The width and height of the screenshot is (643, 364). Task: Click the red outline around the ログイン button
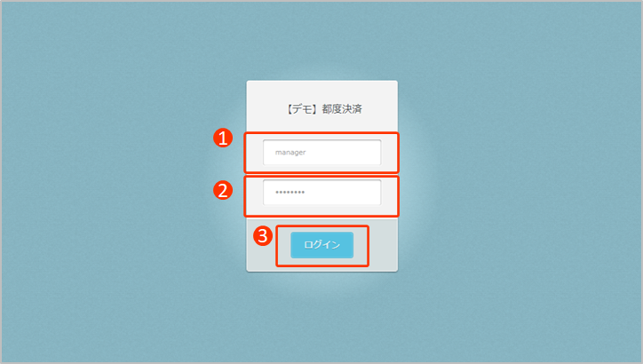click(322, 226)
